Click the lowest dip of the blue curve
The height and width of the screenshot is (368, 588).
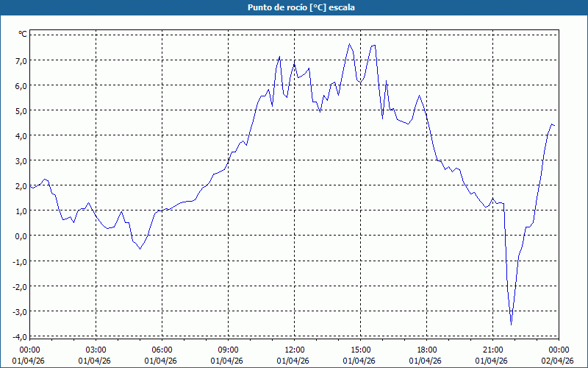[x=511, y=324]
